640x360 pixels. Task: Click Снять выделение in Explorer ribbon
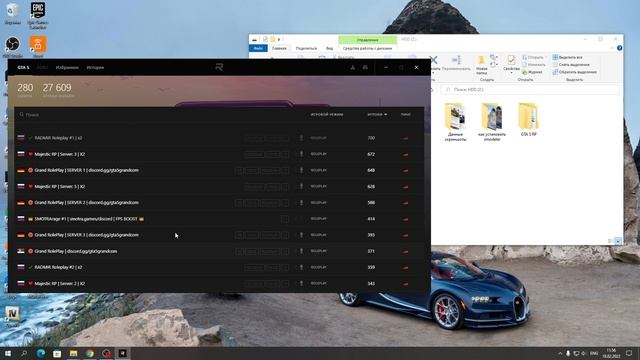click(x=571, y=65)
